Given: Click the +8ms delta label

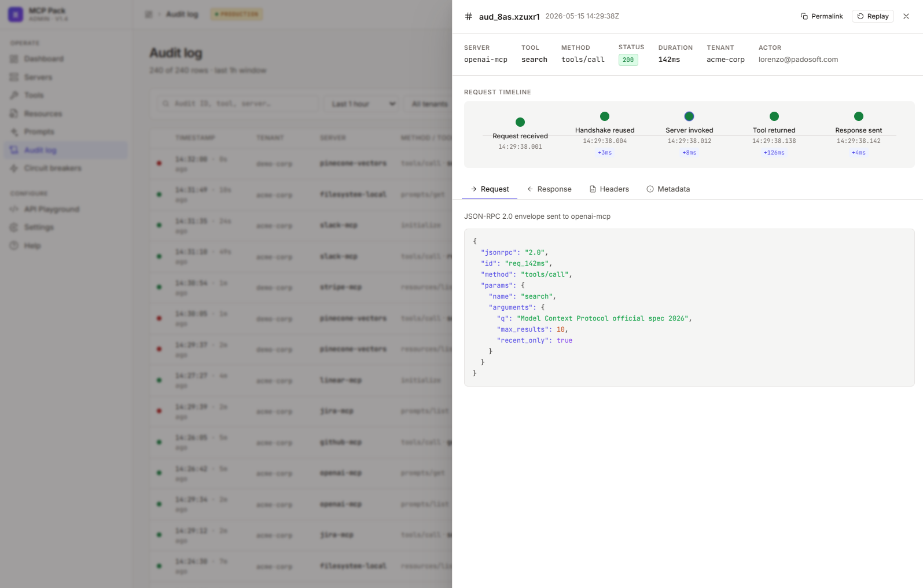Looking at the screenshot, I should [x=689, y=153].
